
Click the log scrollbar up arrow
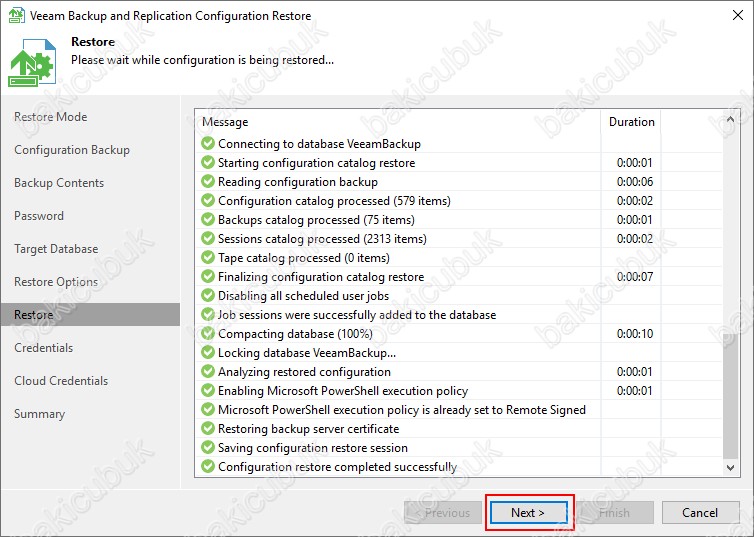coord(730,119)
